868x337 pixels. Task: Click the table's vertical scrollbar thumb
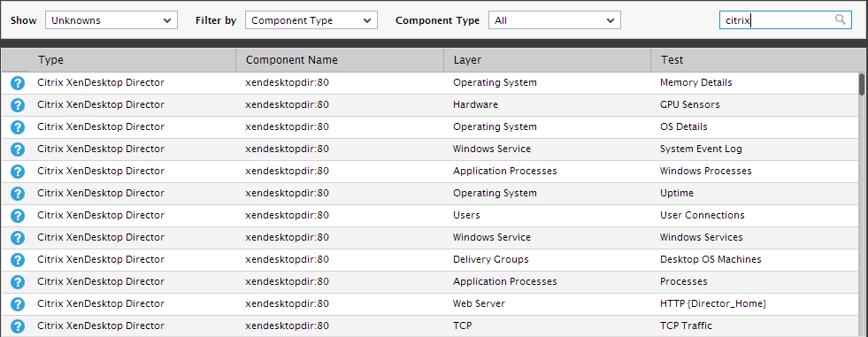[861, 84]
